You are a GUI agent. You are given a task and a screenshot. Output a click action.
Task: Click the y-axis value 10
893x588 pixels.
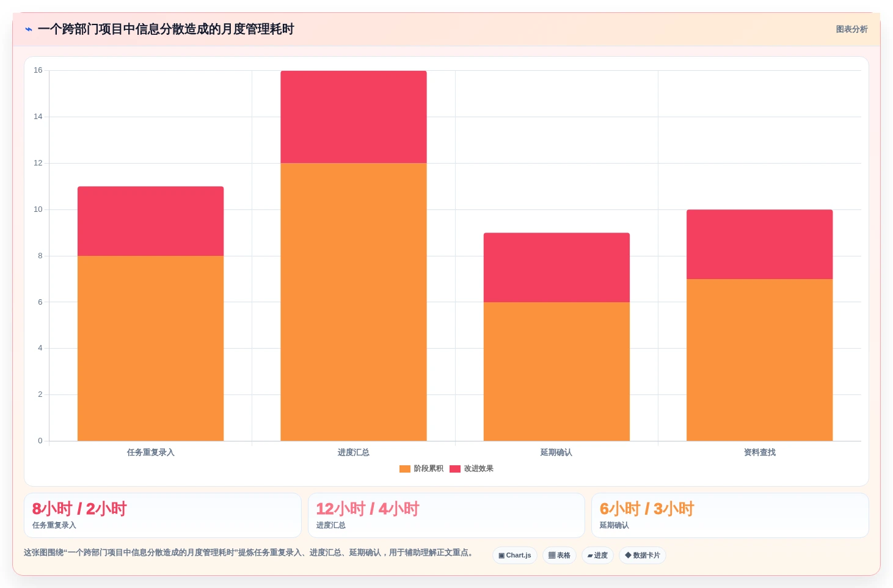click(x=38, y=209)
